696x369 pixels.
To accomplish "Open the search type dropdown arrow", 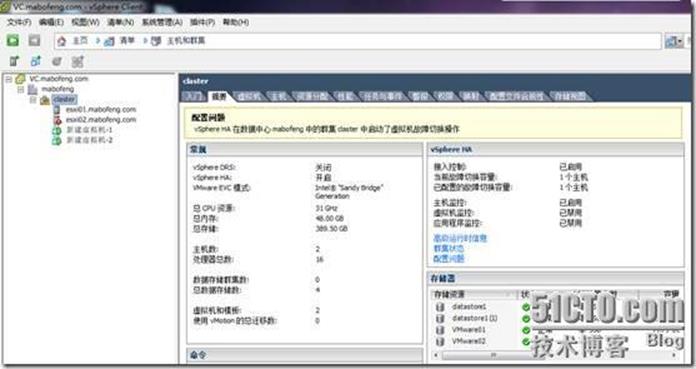I will (x=680, y=42).
